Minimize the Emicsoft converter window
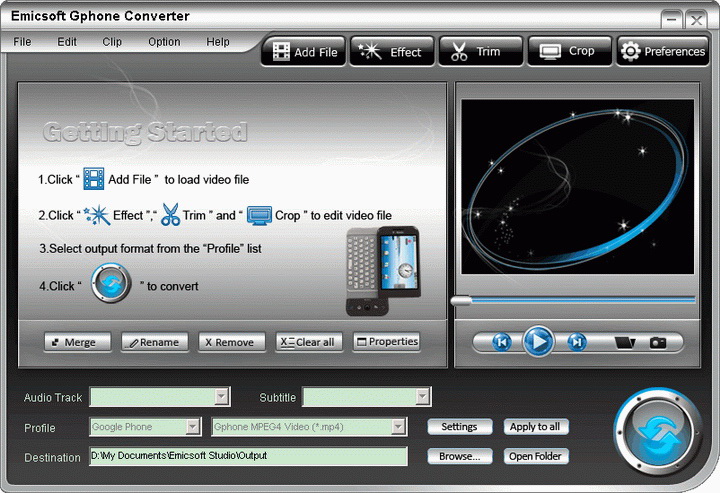The image size is (720, 493). click(671, 20)
